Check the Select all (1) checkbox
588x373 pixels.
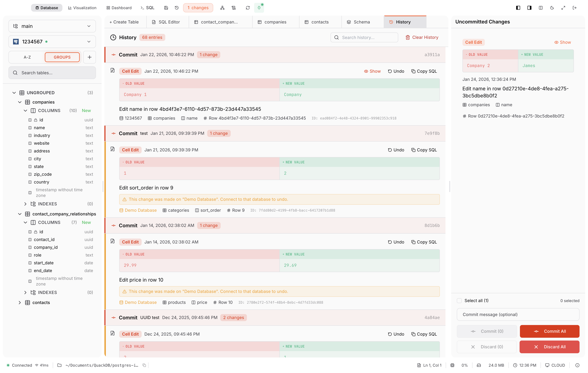click(x=459, y=301)
